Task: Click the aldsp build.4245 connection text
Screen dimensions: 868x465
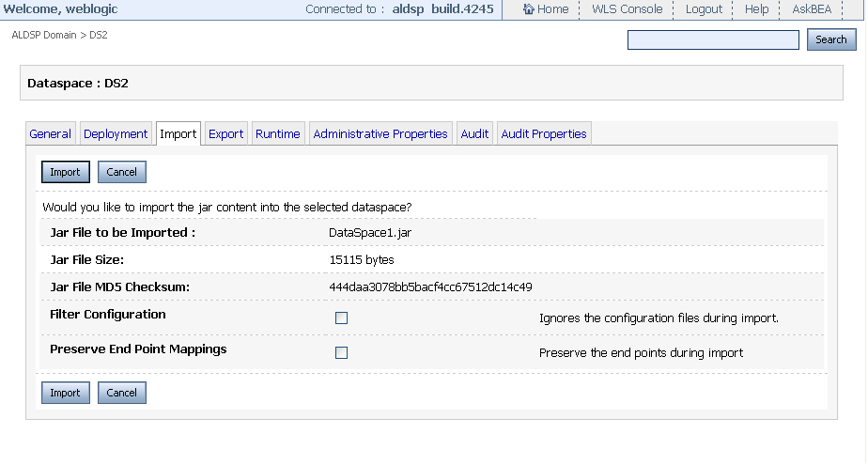Action: 442,8
